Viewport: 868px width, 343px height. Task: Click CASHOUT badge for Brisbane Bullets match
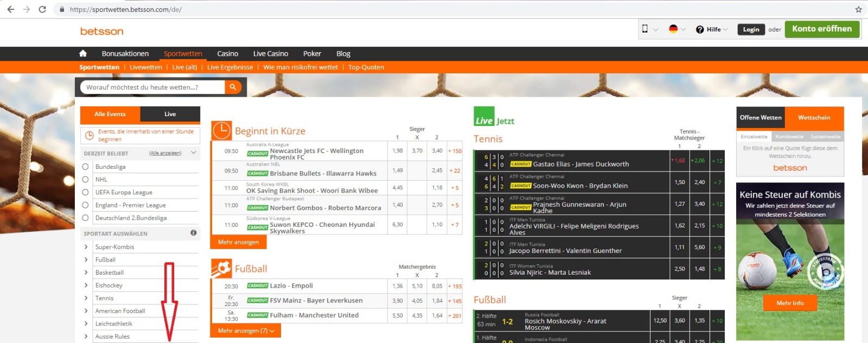258,174
